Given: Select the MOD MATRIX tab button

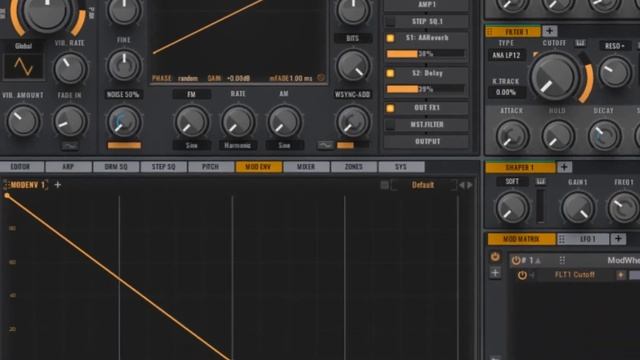Looking at the screenshot, I should click(521, 239).
